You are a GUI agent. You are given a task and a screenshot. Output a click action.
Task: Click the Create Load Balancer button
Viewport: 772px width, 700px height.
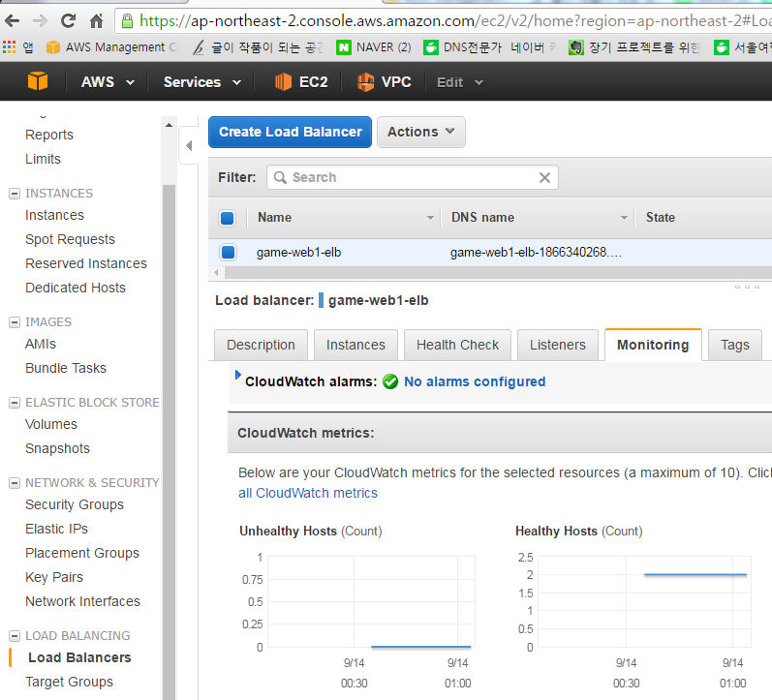pos(290,132)
